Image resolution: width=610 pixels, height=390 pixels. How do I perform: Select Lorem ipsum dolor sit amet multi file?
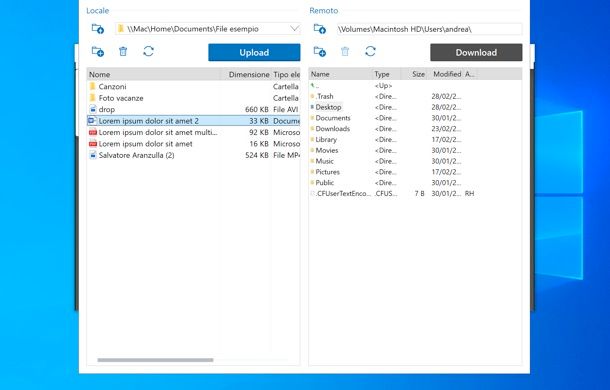coord(193,132)
